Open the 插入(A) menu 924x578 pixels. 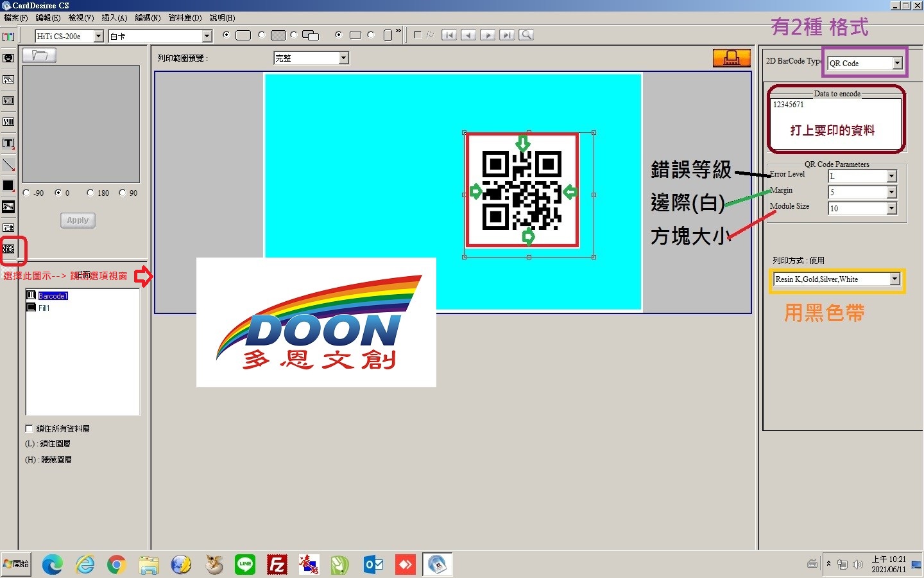[114, 18]
